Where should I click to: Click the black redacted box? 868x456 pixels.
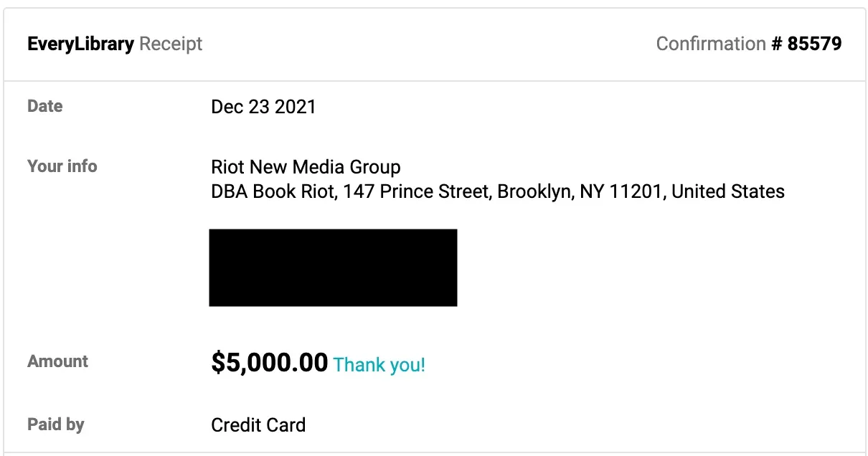pyautogui.click(x=333, y=267)
